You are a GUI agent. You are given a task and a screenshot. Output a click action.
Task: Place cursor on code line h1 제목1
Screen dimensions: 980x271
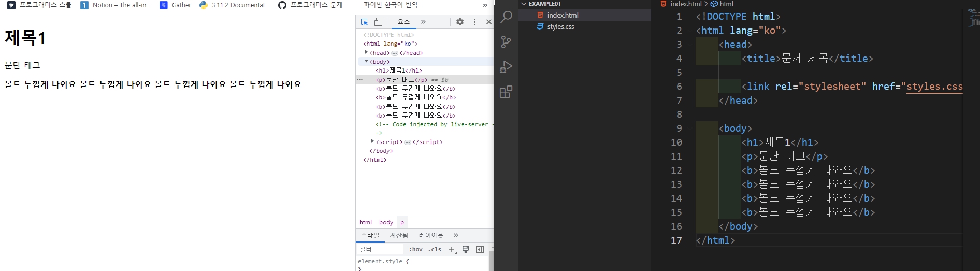tap(780, 142)
